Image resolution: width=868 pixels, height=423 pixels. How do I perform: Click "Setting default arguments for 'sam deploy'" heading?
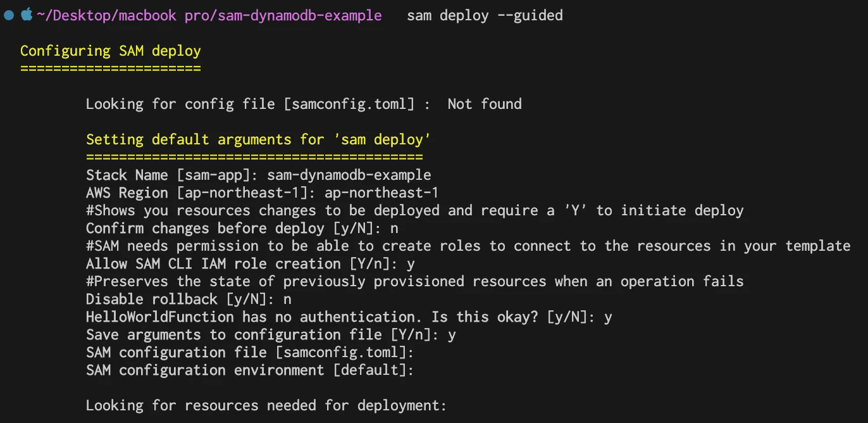click(x=259, y=139)
